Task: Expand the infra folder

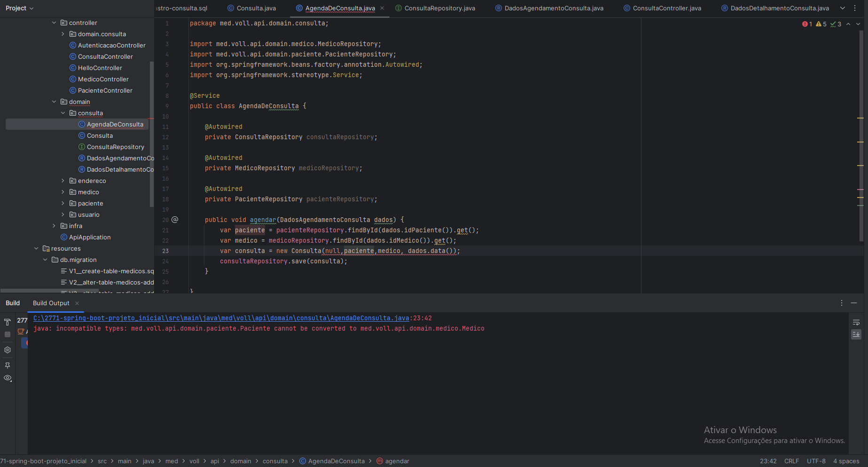Action: 54,226
